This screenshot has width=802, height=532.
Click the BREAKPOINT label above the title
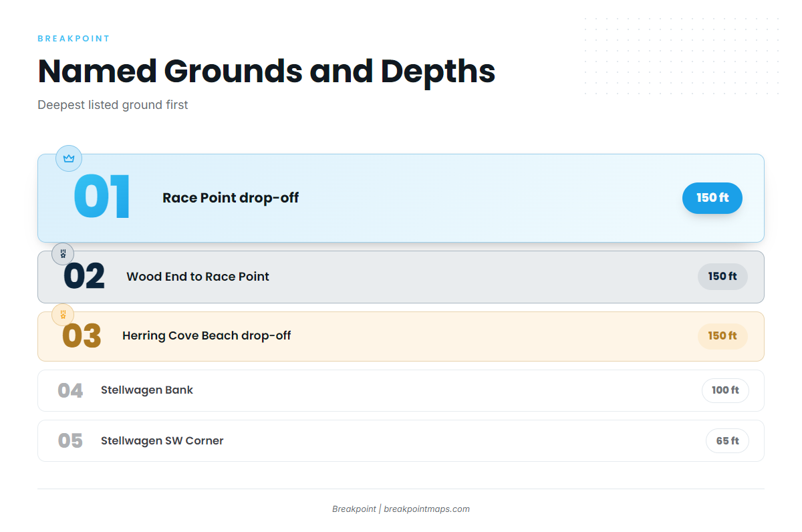74,39
